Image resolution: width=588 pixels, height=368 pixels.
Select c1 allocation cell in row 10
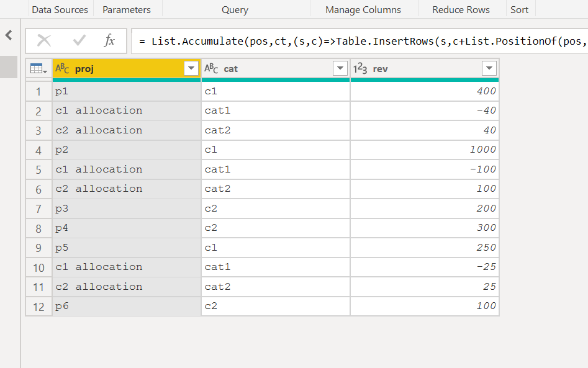point(127,267)
